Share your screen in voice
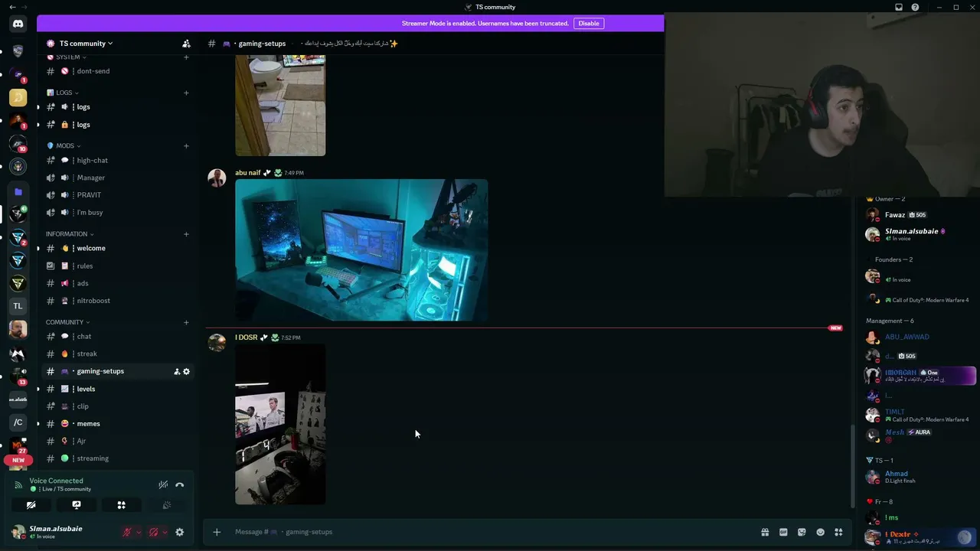The height and width of the screenshot is (551, 980). click(77, 505)
